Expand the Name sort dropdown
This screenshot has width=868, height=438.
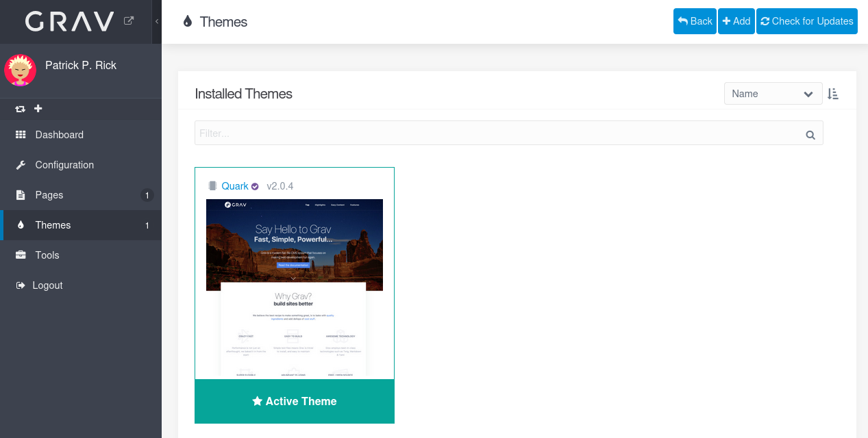pyautogui.click(x=773, y=94)
